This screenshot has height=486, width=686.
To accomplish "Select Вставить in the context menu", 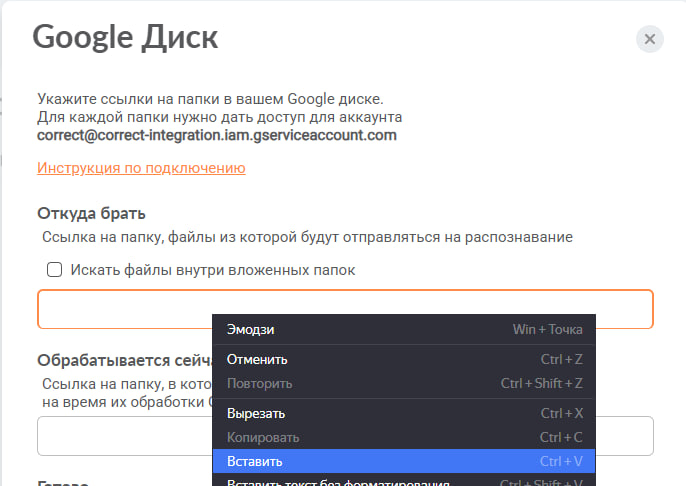I will pos(404,461).
